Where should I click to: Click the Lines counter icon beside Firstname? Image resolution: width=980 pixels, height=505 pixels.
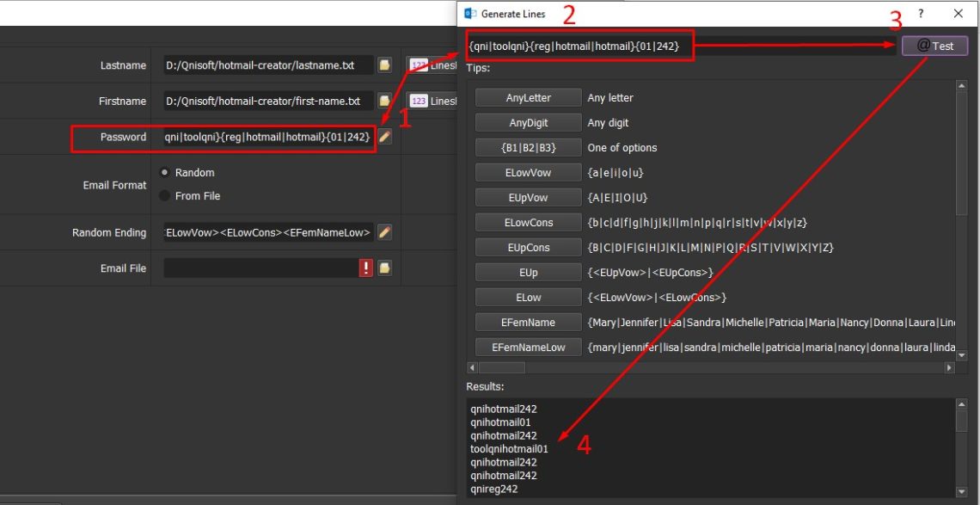(x=419, y=102)
